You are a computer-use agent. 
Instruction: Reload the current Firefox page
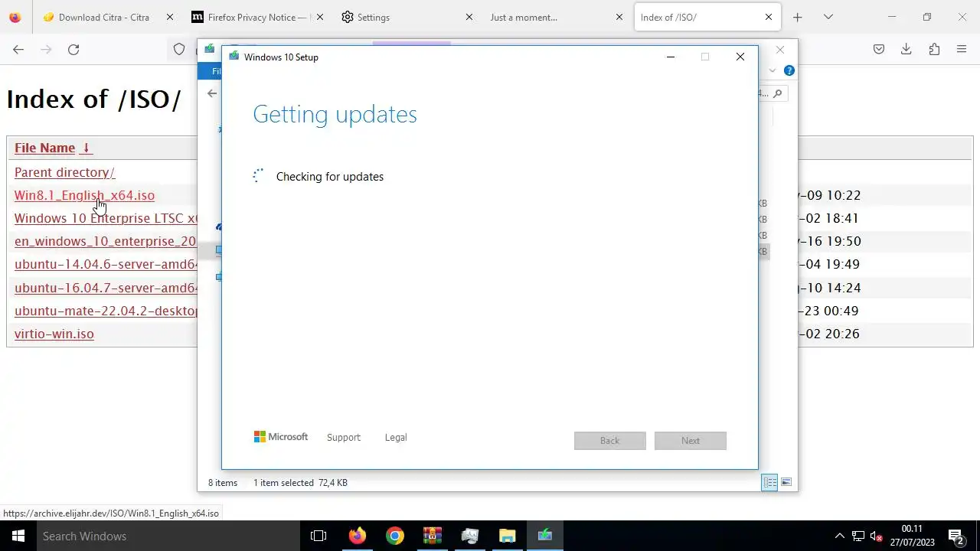(x=73, y=49)
